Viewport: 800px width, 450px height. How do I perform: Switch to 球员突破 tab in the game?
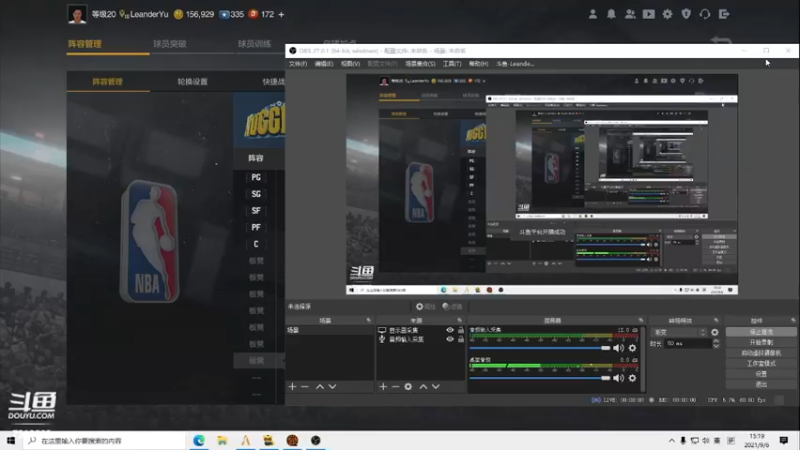tap(169, 44)
